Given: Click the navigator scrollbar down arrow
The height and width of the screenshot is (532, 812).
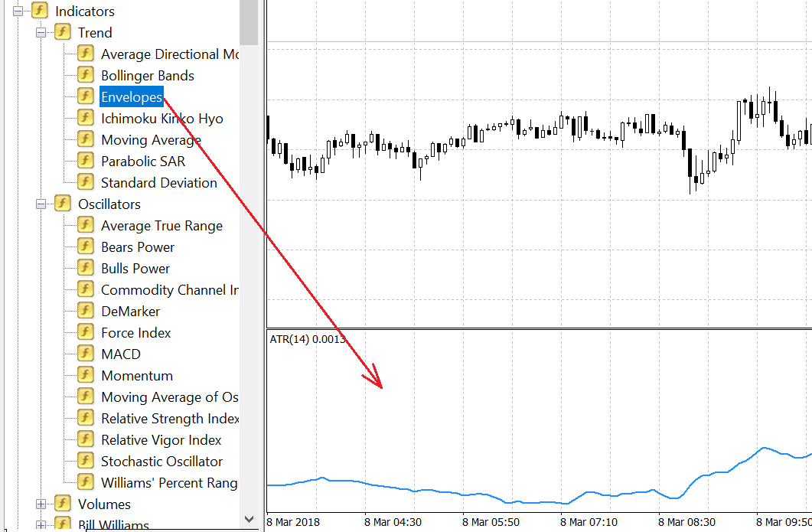Looking at the screenshot, I should [x=249, y=519].
